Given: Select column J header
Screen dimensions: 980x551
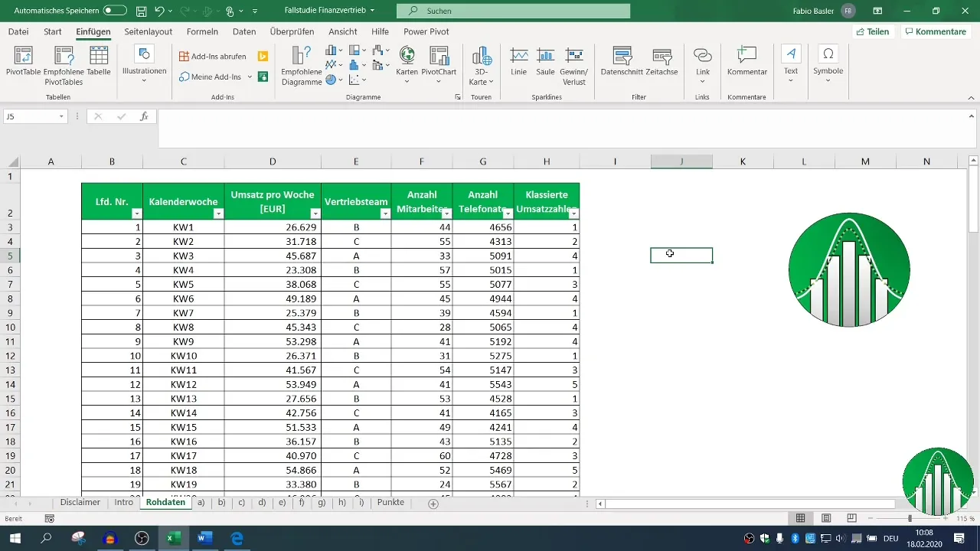Looking at the screenshot, I should click(681, 161).
